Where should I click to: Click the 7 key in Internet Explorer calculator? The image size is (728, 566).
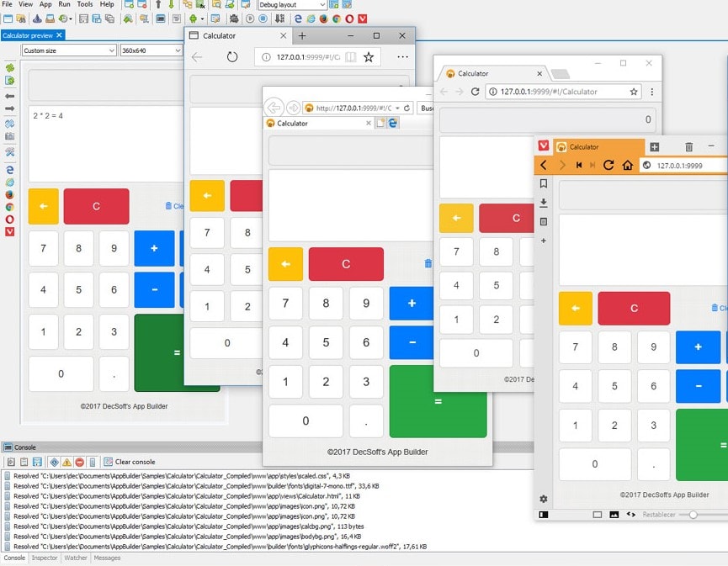click(285, 304)
